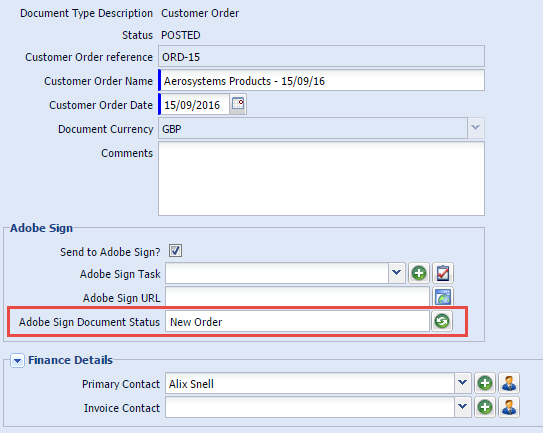The width and height of the screenshot is (543, 433).
Task: Click the 'Adobe Sign Task' label
Action: [x=120, y=274]
